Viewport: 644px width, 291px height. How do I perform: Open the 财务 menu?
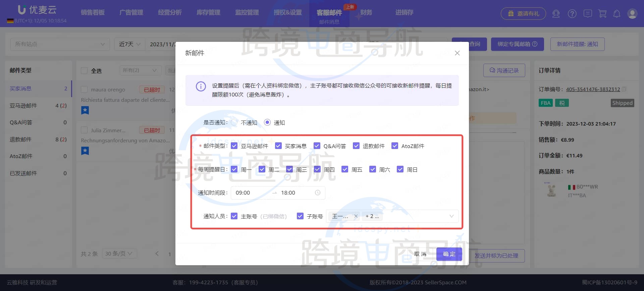click(x=366, y=12)
